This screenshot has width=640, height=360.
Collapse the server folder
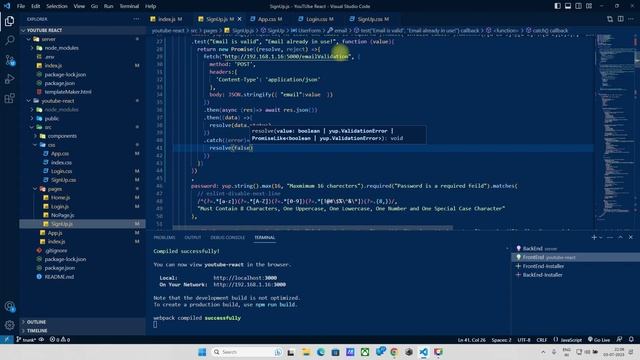[x=82, y=39]
